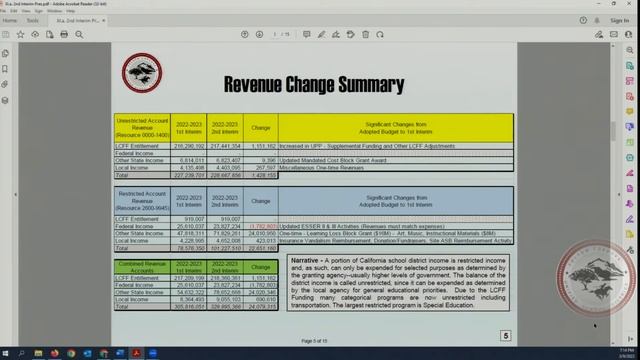
Task: Print the document using the printer icon
Action: 64,35
